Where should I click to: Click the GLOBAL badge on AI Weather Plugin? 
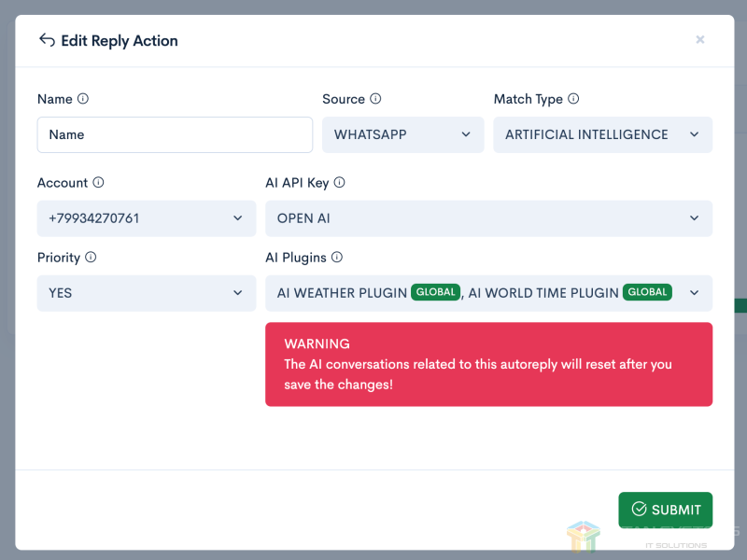click(435, 292)
